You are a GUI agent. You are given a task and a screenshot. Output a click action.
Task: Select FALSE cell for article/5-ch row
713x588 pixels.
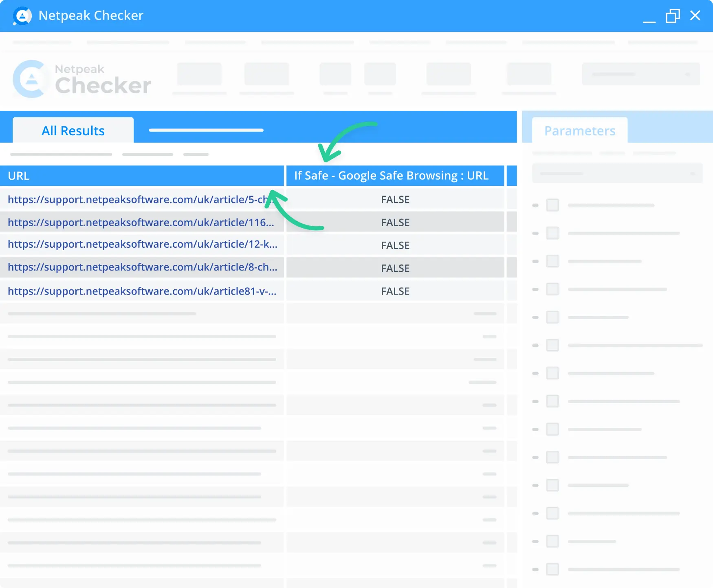coord(395,199)
